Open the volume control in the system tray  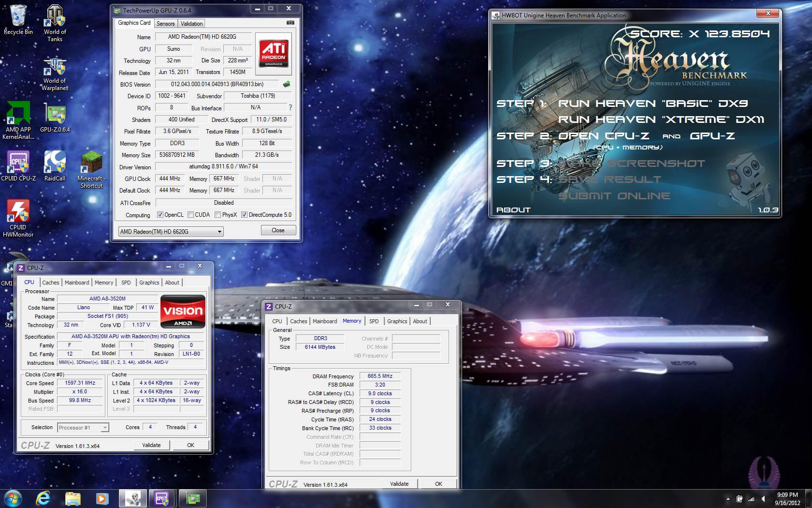pyautogui.click(x=763, y=499)
